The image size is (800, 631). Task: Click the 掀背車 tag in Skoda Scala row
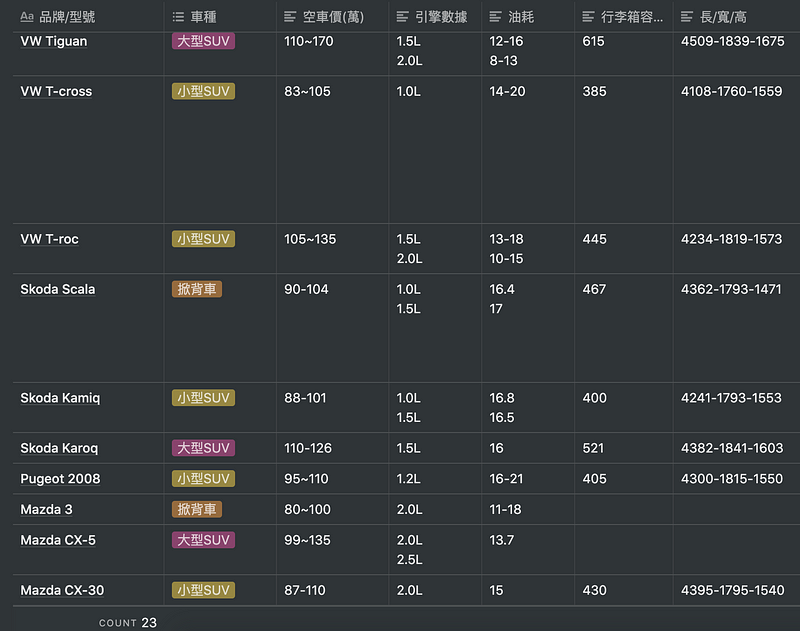[x=196, y=289]
